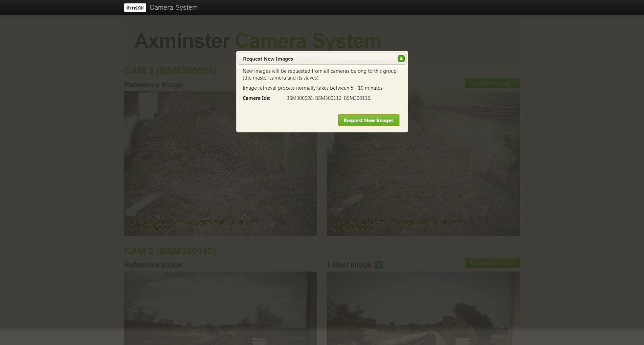
Task: Open the CAM 2 latest image
Action: coord(423,308)
